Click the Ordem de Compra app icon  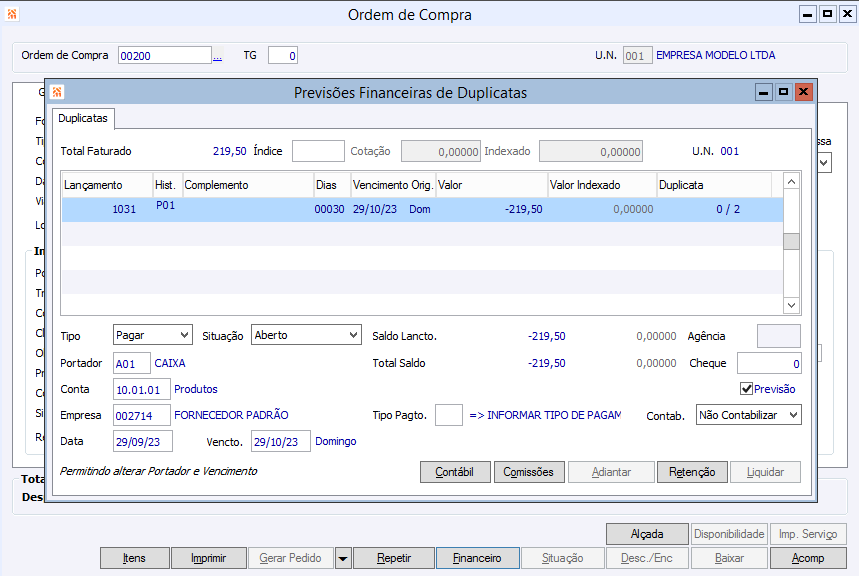[x=13, y=15]
